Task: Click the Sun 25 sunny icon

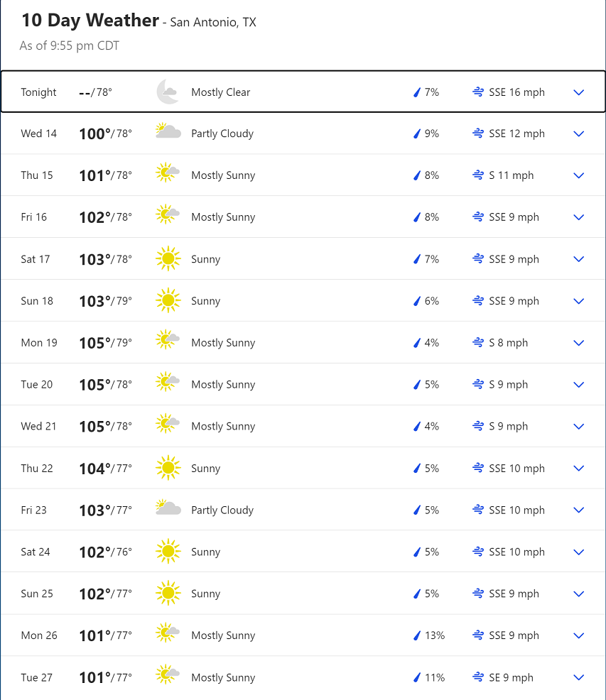Action: (168, 594)
